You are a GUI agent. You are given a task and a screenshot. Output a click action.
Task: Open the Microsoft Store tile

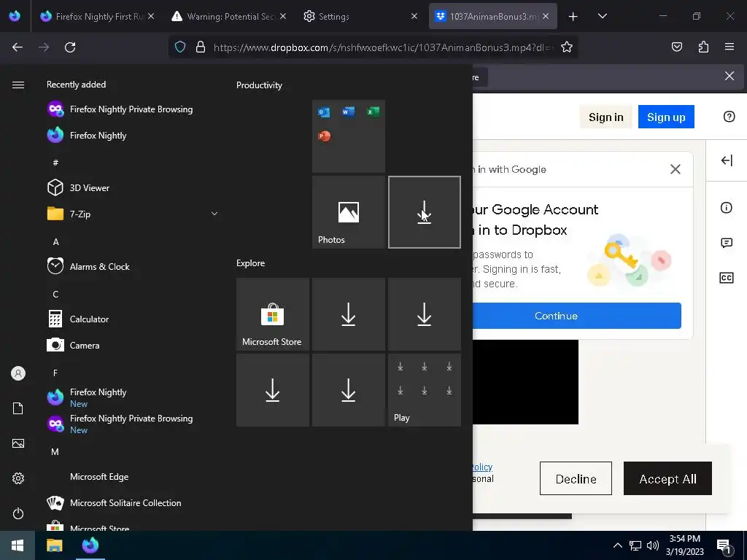(273, 314)
